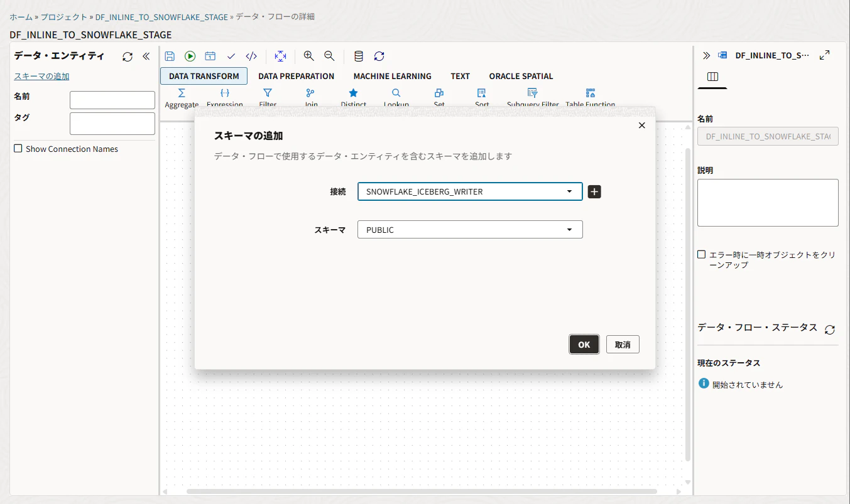Click the 開始されていません status text

point(748,385)
